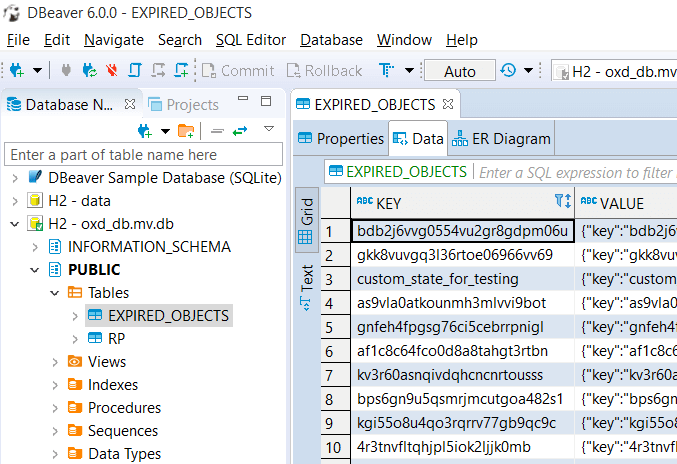This screenshot has width=677, height=464.
Task: Select the Procedures folder
Action: pos(114,407)
